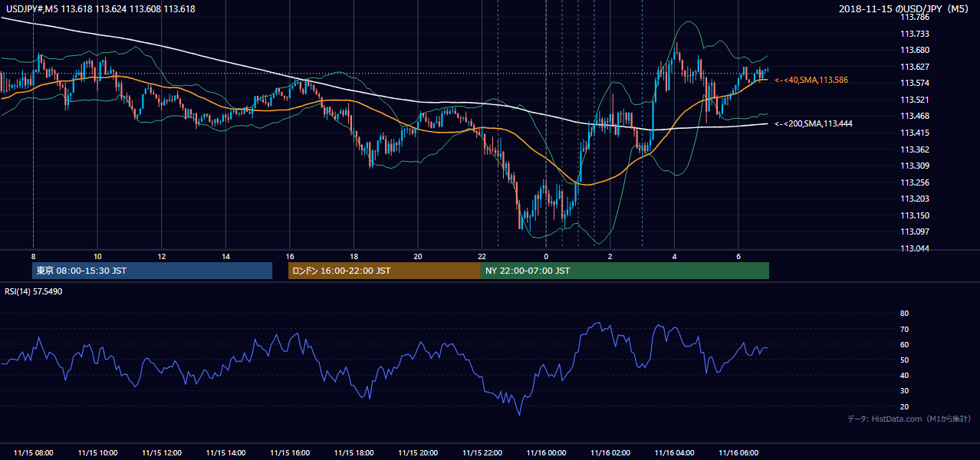The image size is (980, 460).
Task: Click the date label 11/15 08:00
Action: click(x=34, y=453)
